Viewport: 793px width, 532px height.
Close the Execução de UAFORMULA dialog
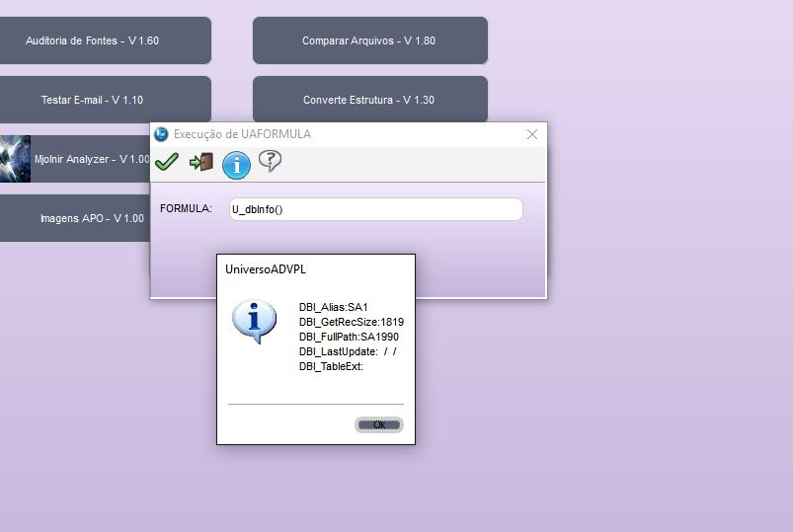pyautogui.click(x=532, y=134)
